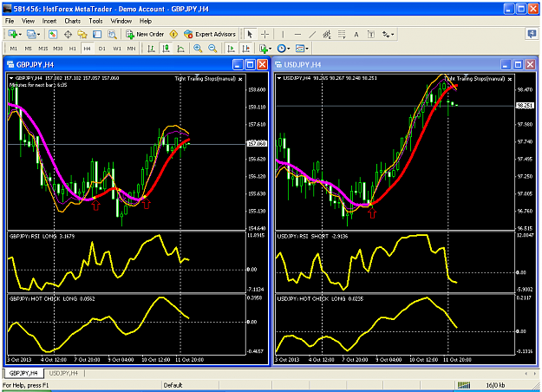The height and width of the screenshot is (392, 542).
Task: Select the Fibonacci retracement tool
Action: coord(342,34)
